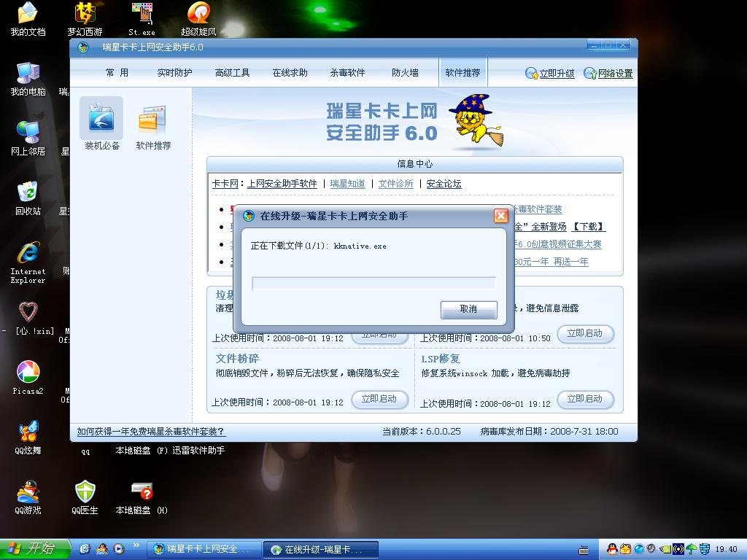This screenshot has height=560, width=747.
Task: Switch to the 防火墙 tab
Action: pyautogui.click(x=405, y=72)
